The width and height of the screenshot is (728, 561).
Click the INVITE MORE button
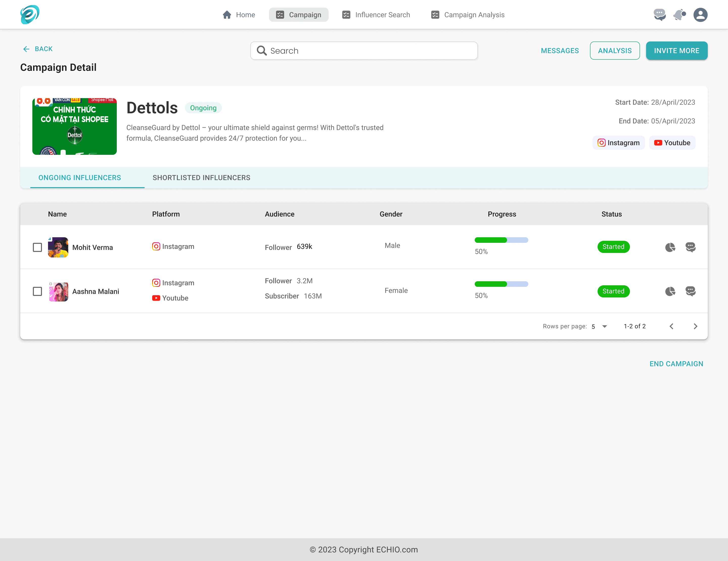677,51
